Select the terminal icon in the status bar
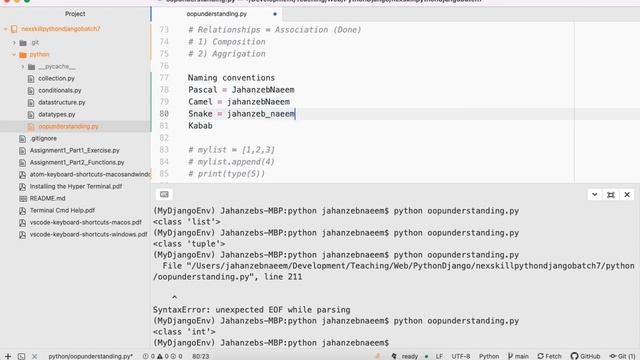This screenshot has height=360, width=640. pos(21,356)
